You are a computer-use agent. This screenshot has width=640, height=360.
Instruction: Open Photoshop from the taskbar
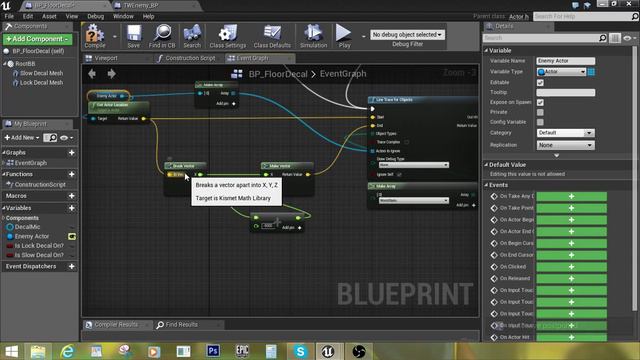click(x=213, y=351)
